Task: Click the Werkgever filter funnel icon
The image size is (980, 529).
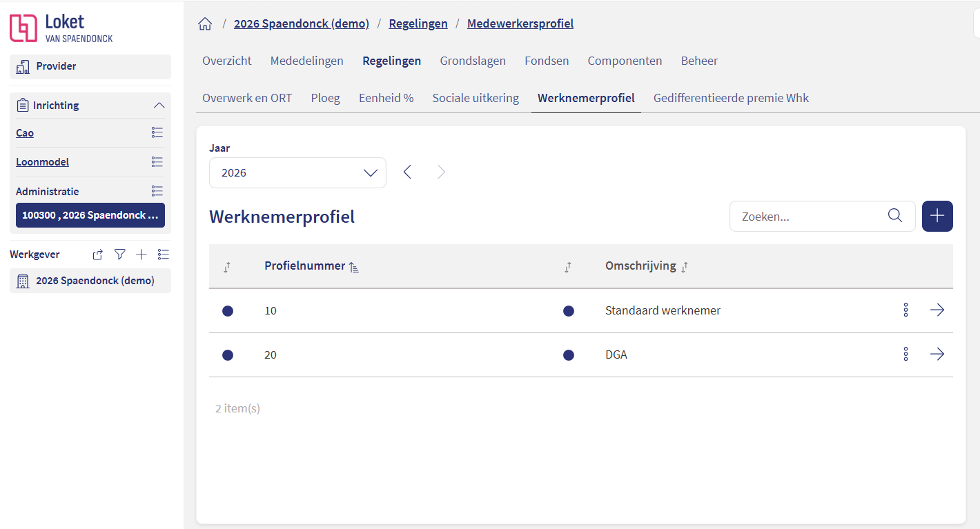Action: pyautogui.click(x=119, y=254)
